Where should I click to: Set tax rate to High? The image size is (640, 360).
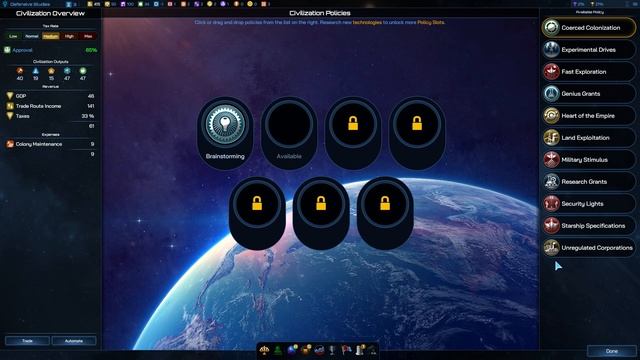(69, 36)
